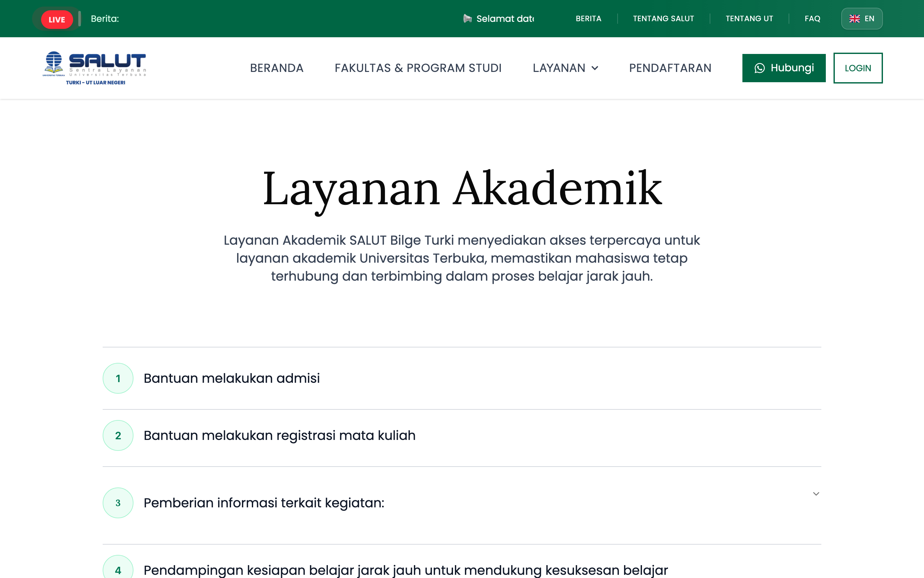Click the UK flag icon
Screen dimensions: 924x578
point(854,19)
